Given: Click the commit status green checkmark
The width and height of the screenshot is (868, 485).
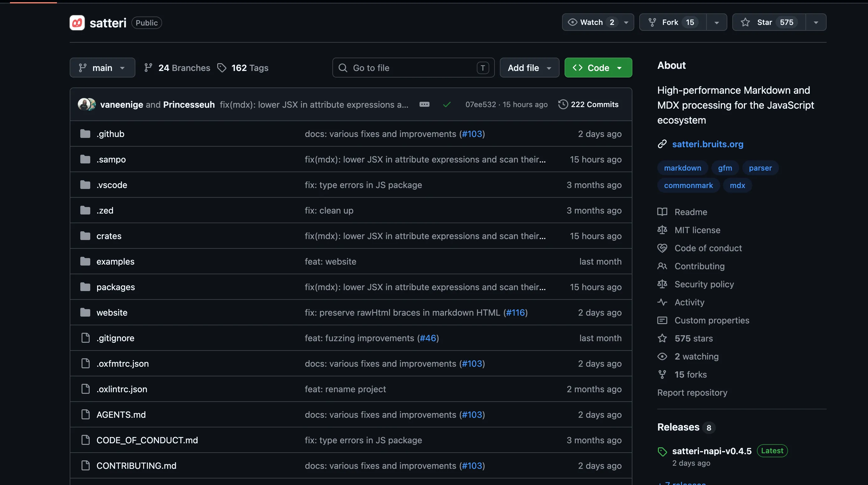Looking at the screenshot, I should click(x=447, y=105).
